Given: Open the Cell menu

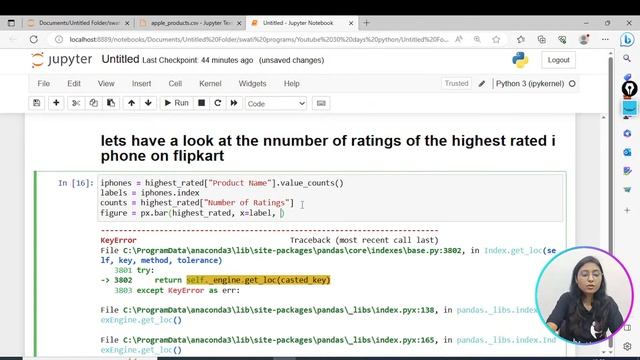Looking at the screenshot, I should [176, 84].
